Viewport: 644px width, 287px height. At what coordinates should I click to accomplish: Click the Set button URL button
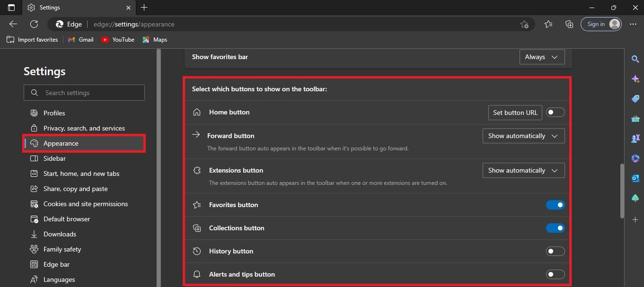tap(515, 113)
